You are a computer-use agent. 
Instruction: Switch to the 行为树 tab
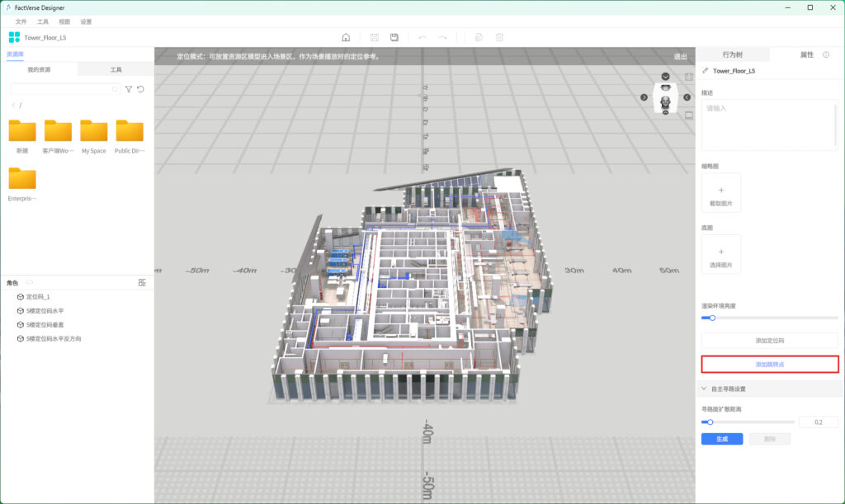tap(733, 55)
